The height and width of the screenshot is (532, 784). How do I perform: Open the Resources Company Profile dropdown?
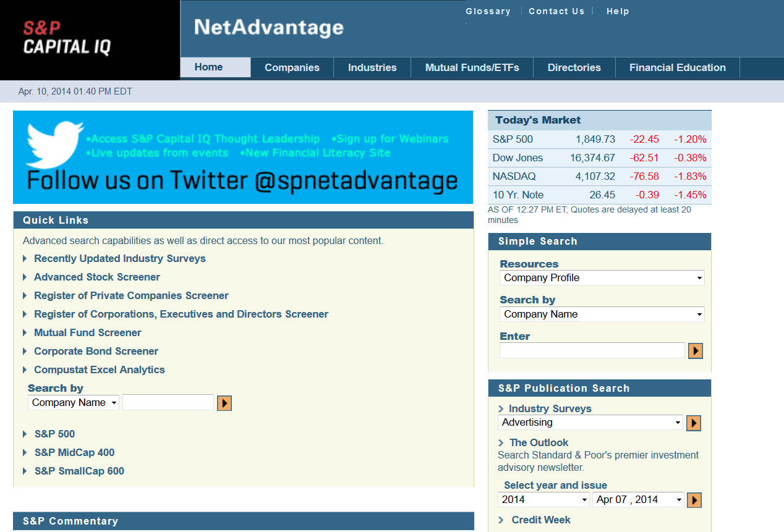tap(601, 278)
